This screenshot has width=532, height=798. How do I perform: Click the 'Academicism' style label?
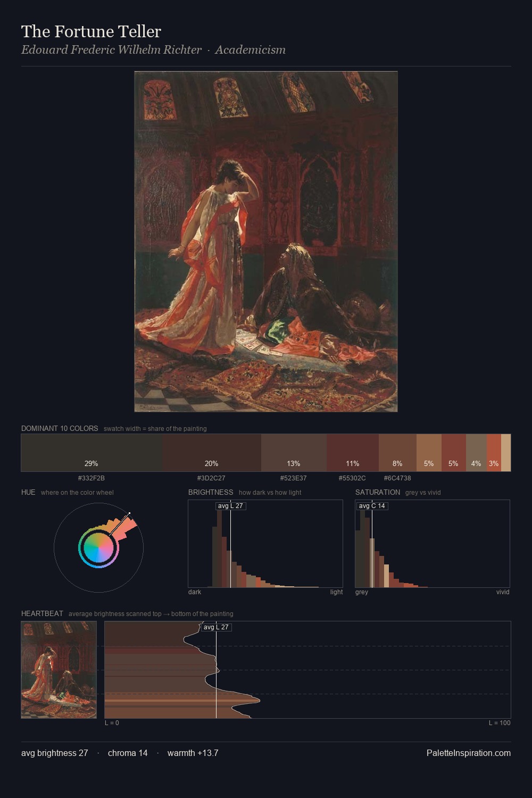click(x=250, y=50)
